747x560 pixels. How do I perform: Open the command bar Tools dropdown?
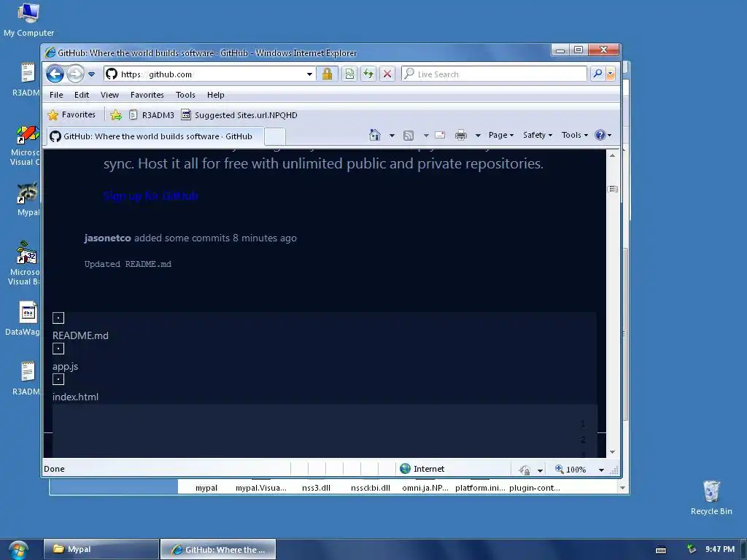click(x=575, y=135)
